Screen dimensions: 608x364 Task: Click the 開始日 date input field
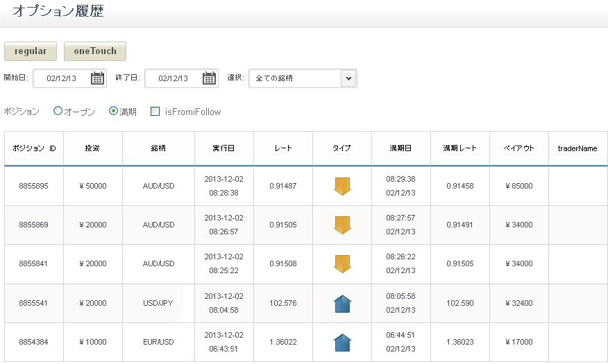click(x=70, y=78)
